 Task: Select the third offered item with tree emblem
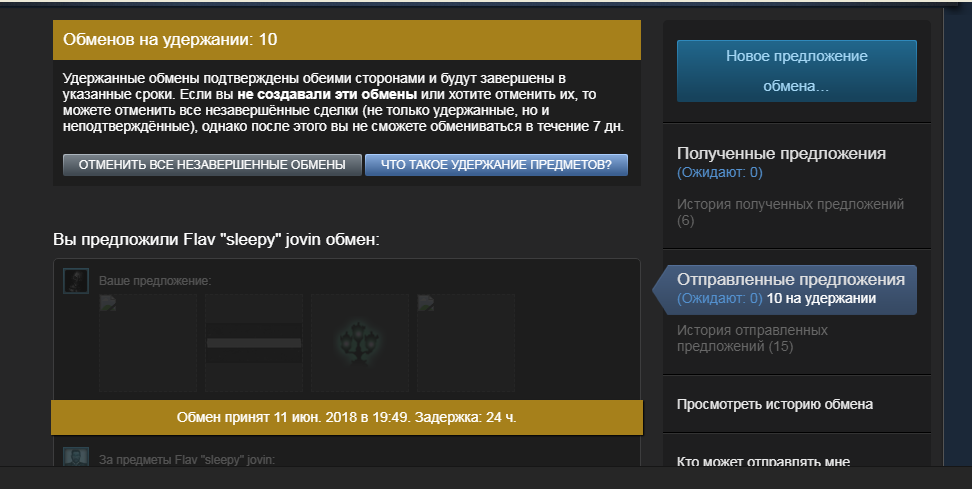point(360,343)
